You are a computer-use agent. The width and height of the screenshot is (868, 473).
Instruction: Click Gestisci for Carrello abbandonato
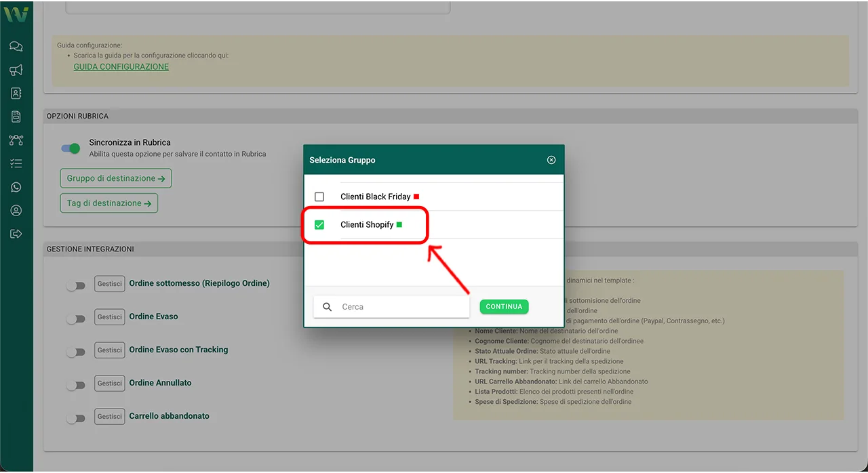[x=109, y=416]
